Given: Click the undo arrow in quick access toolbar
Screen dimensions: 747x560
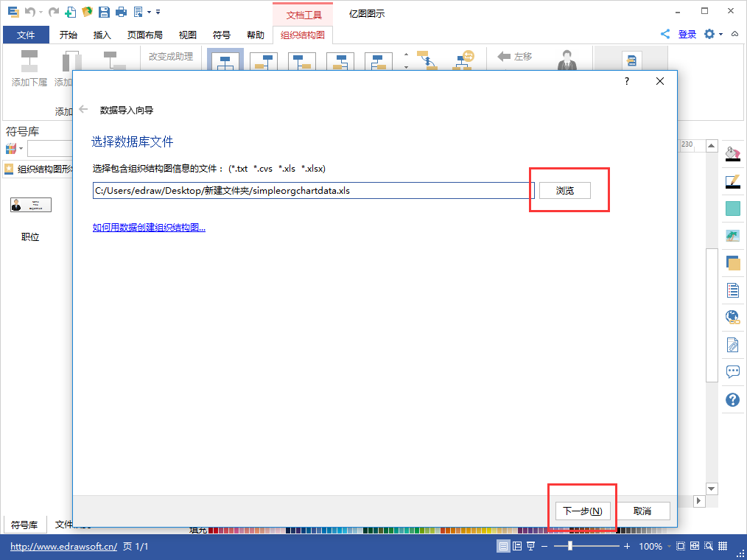Looking at the screenshot, I should pyautogui.click(x=29, y=12).
